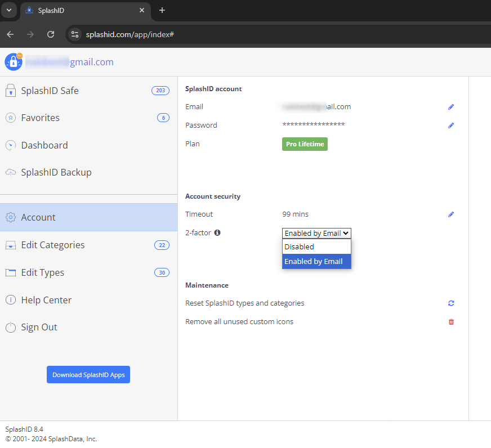Click Download SplashID Apps button
This screenshot has height=448, width=491.
(x=88, y=375)
